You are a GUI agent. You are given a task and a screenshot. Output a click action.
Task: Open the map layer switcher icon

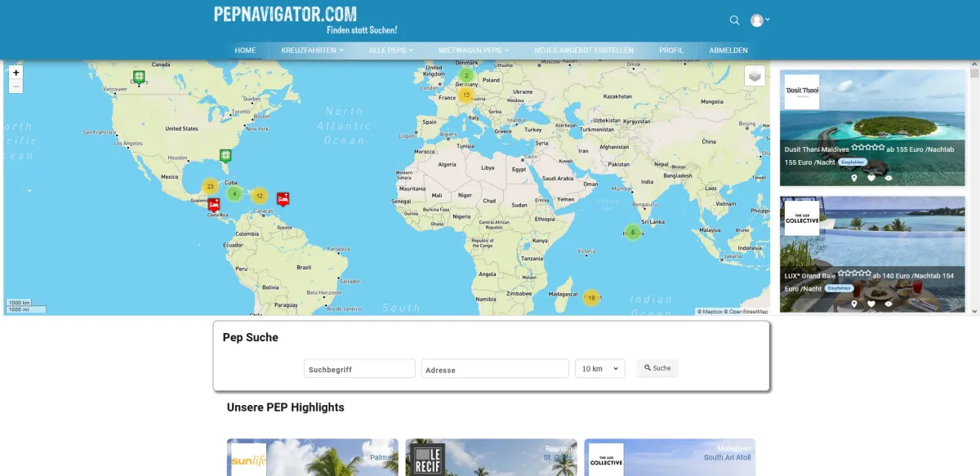(x=753, y=74)
